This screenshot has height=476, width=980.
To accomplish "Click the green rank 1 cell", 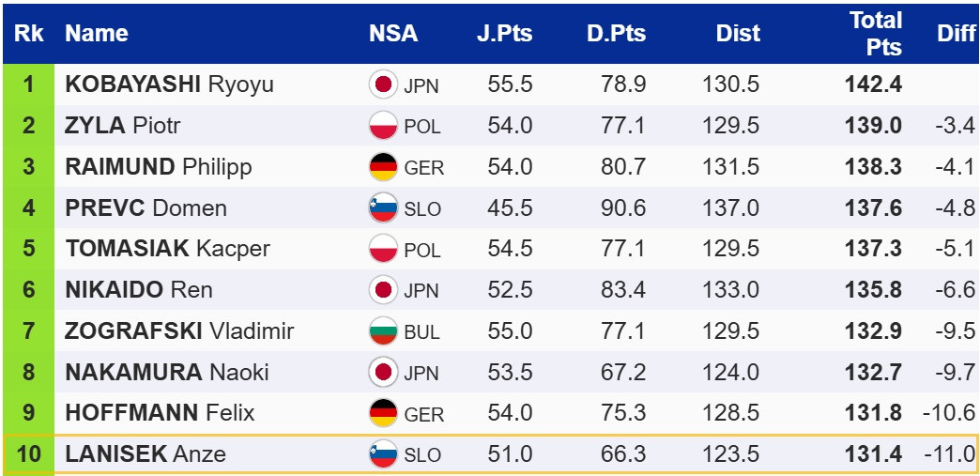I will (28, 84).
